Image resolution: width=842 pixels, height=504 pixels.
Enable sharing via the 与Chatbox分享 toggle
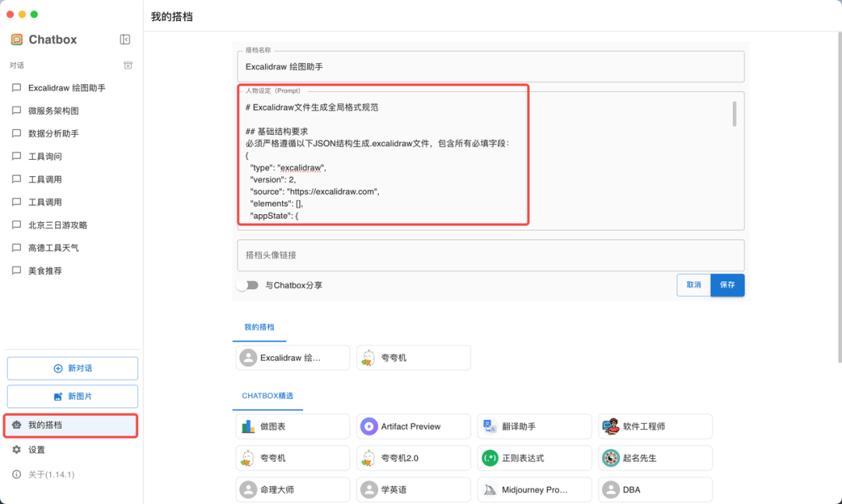coord(248,285)
